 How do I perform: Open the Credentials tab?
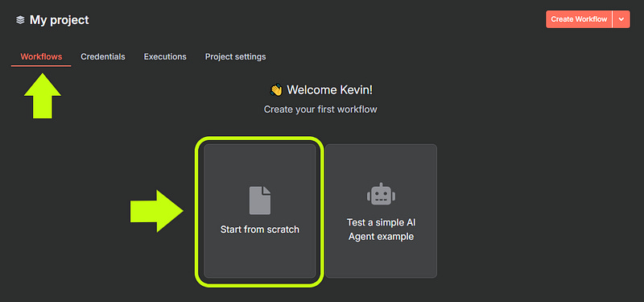click(x=103, y=56)
